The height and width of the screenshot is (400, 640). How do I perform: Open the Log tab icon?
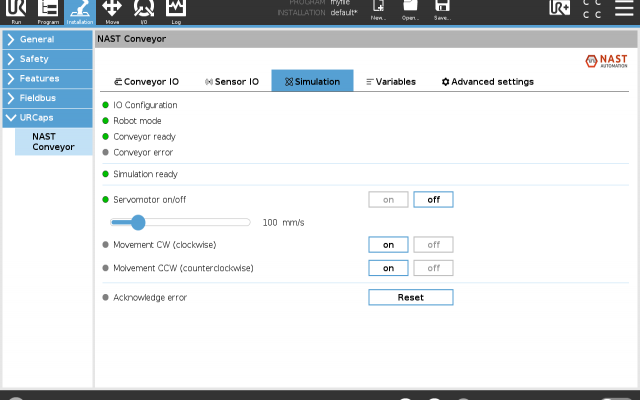[175, 11]
